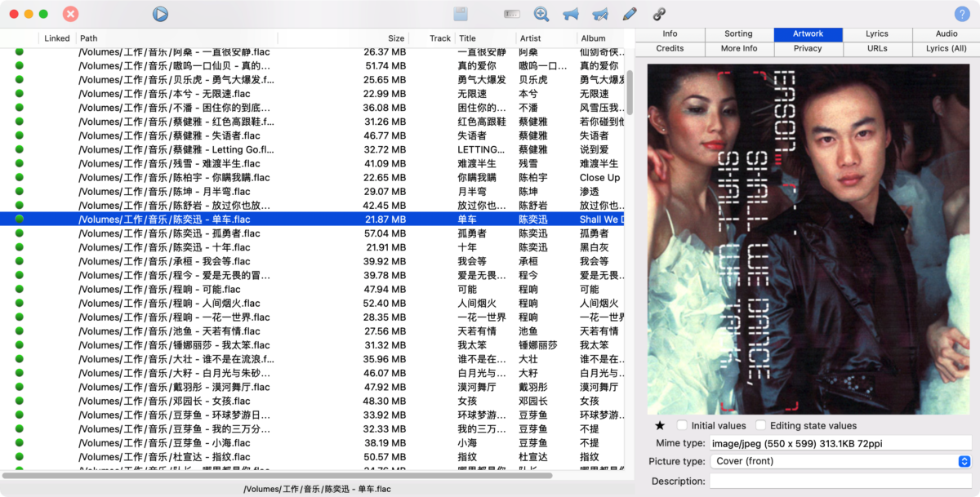Click the red cancel X toolbar icon
The height and width of the screenshot is (497, 980).
[x=71, y=14]
